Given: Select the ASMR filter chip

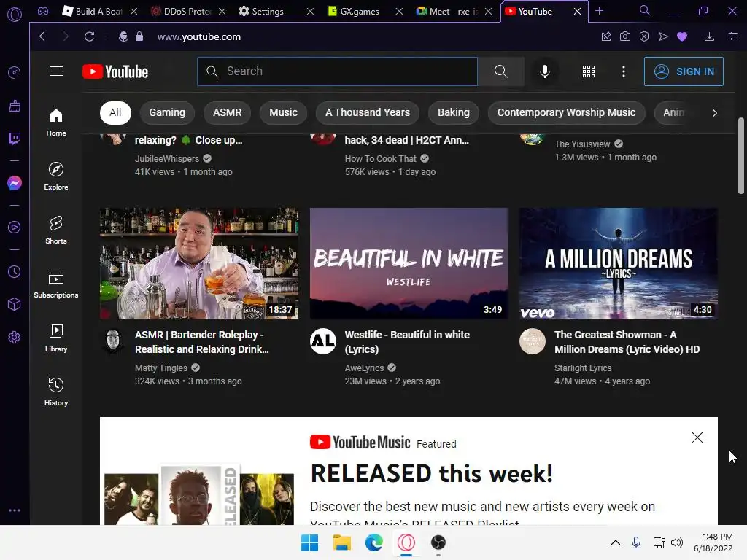Looking at the screenshot, I should [x=228, y=113].
